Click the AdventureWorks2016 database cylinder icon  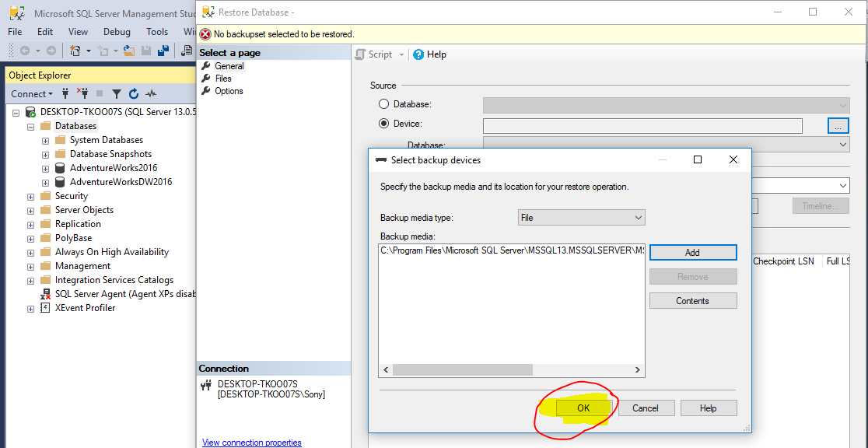click(60, 168)
